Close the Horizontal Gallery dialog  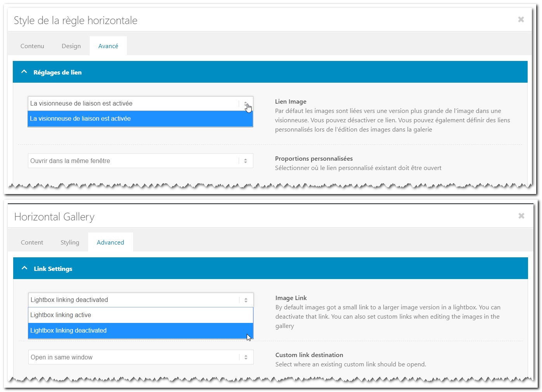pos(521,216)
